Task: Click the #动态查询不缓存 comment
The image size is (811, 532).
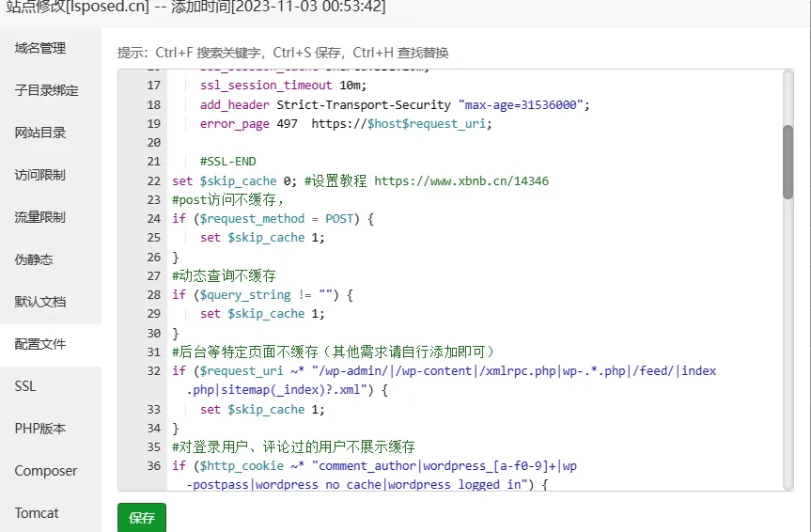Action: 224,275
